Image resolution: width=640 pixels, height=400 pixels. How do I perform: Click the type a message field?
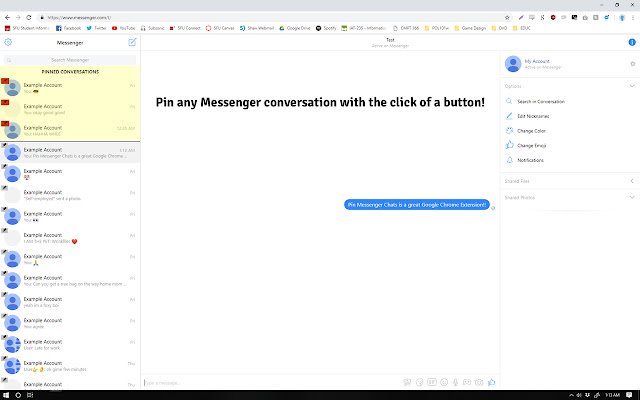pos(269,383)
